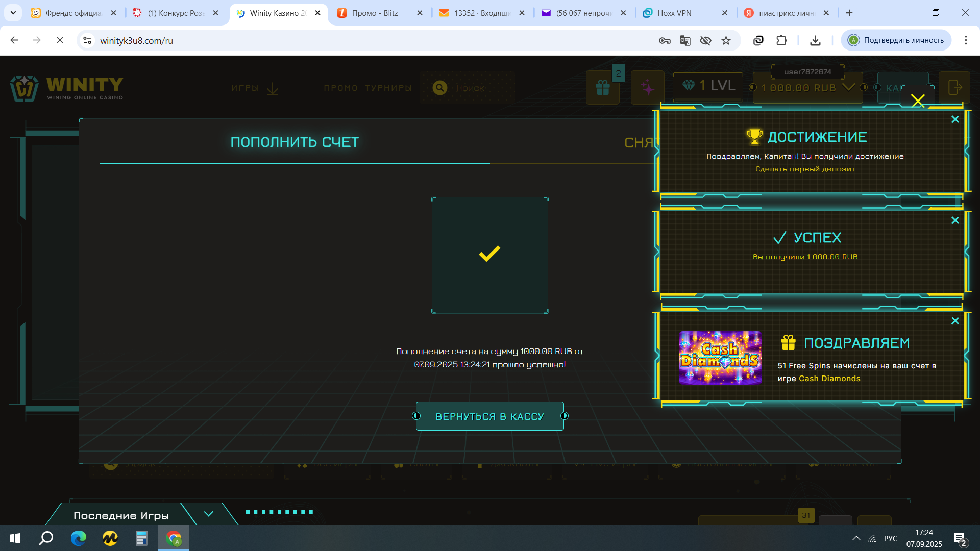Bookmark page with star icon
The height and width of the screenshot is (551, 980).
coord(726,40)
